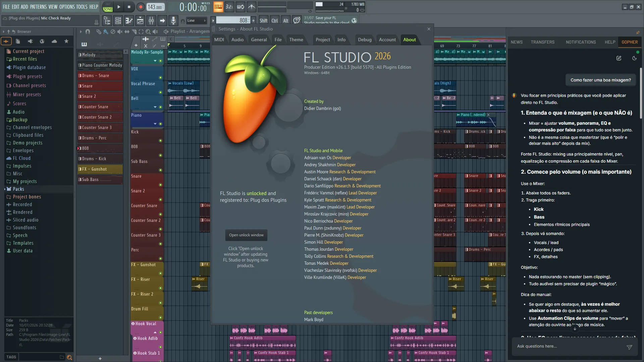Viewport: 644px width, 362px height.
Task: Select the Paint brush tool in Playlist
Action: pyautogui.click(x=106, y=32)
